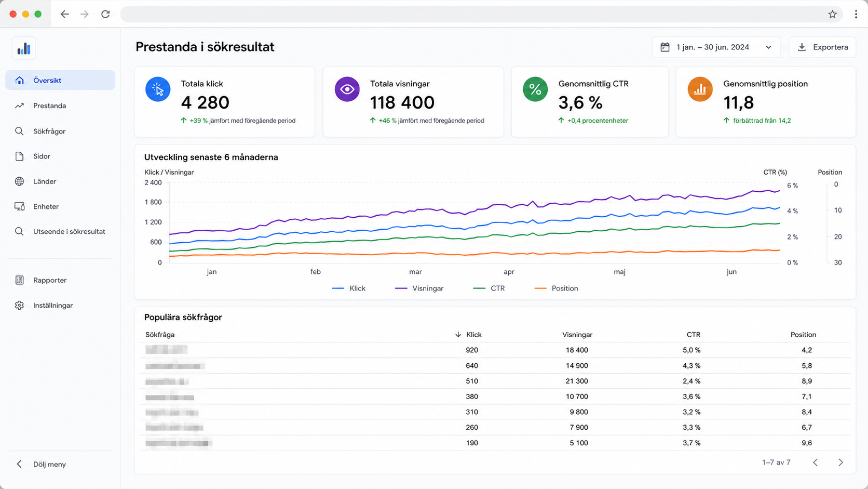Image resolution: width=868 pixels, height=489 pixels.
Task: Click the bar chart app logo
Action: 23,49
